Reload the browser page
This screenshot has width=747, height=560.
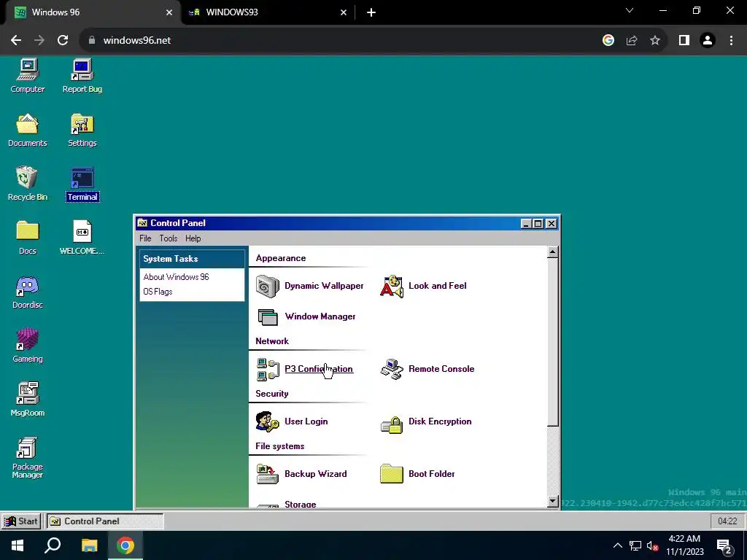tap(63, 41)
